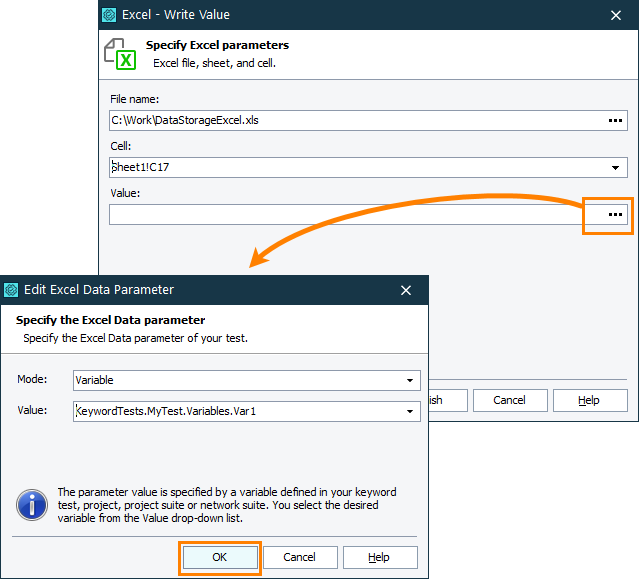
Task: Click the 'Value:' label in the parameter dialog
Action: point(32,410)
